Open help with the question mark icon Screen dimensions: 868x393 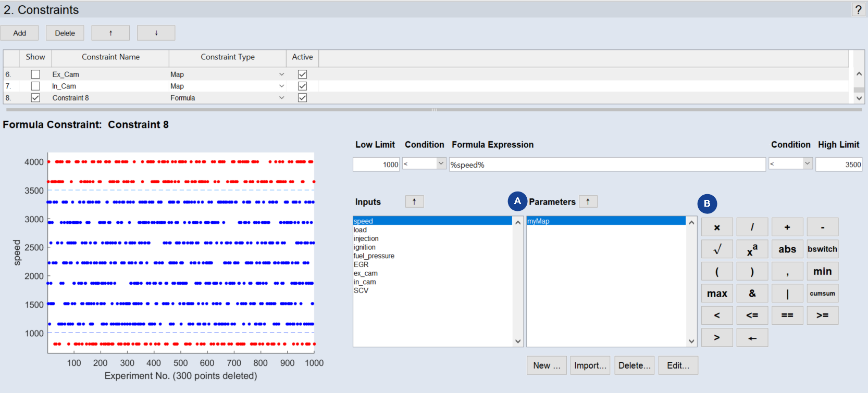pyautogui.click(x=858, y=9)
